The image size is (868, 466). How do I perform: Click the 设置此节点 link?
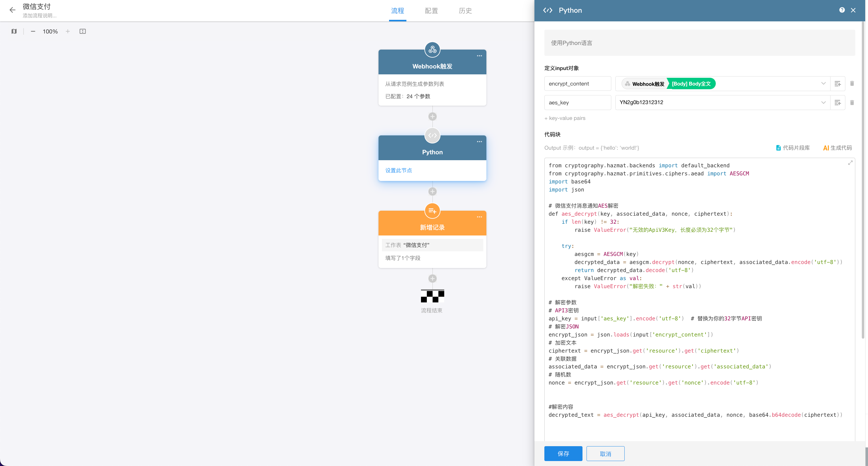[399, 170]
